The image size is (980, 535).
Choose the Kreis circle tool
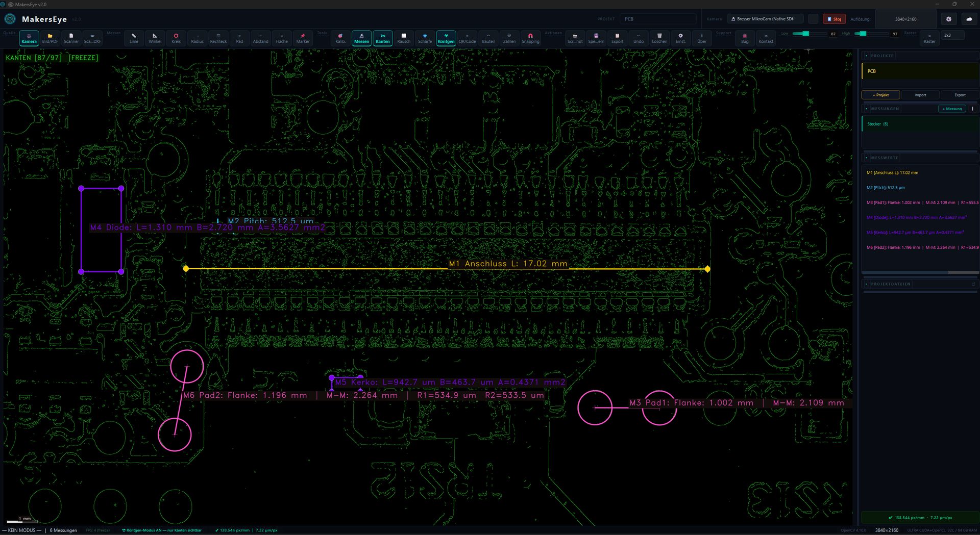[x=176, y=38]
